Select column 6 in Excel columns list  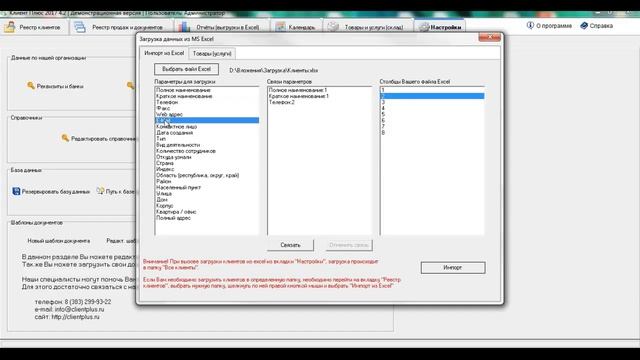(432, 120)
